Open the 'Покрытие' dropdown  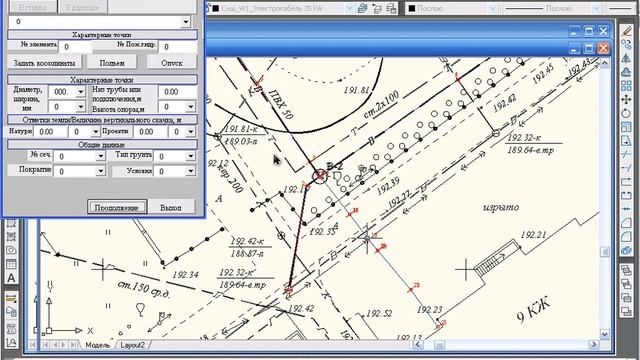(x=101, y=171)
